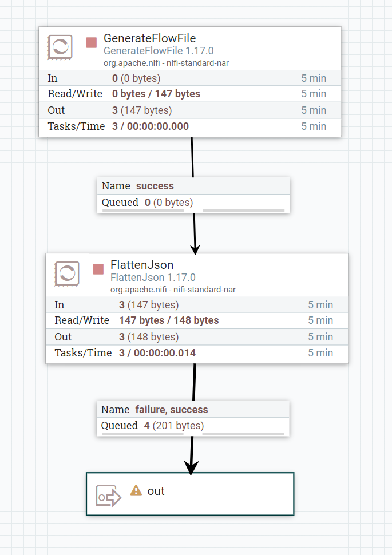Click the left queue bar under success connection
The height and width of the screenshot is (555, 392).
pyautogui.click(x=143, y=211)
